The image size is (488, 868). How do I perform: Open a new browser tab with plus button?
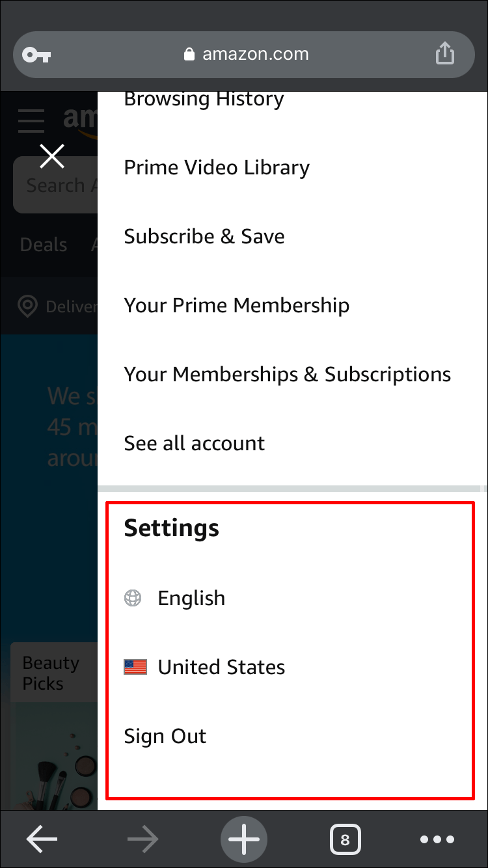click(x=244, y=839)
